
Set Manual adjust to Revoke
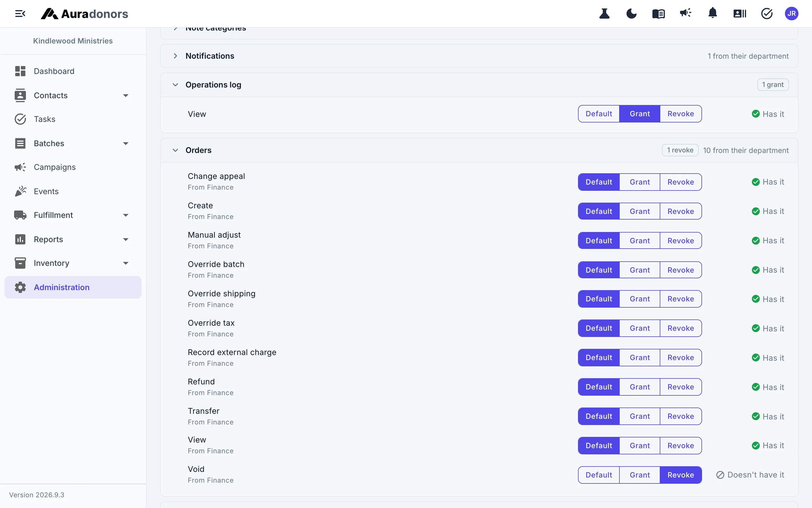680,240
